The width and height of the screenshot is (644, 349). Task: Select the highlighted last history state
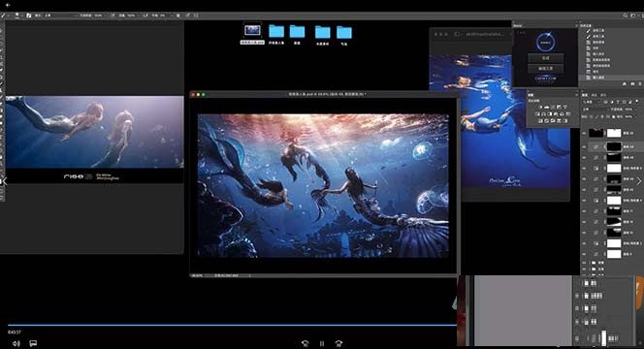(611, 78)
